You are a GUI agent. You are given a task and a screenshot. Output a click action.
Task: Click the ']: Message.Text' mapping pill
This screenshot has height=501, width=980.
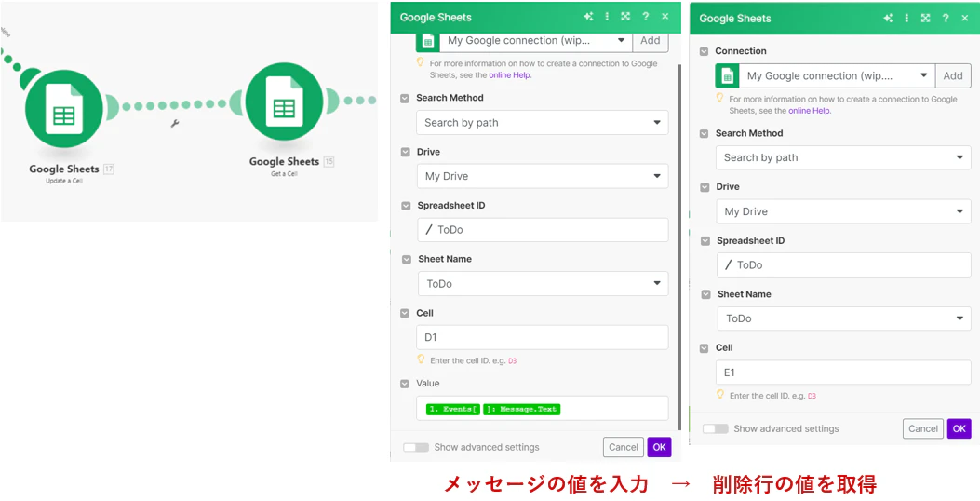[x=522, y=409]
